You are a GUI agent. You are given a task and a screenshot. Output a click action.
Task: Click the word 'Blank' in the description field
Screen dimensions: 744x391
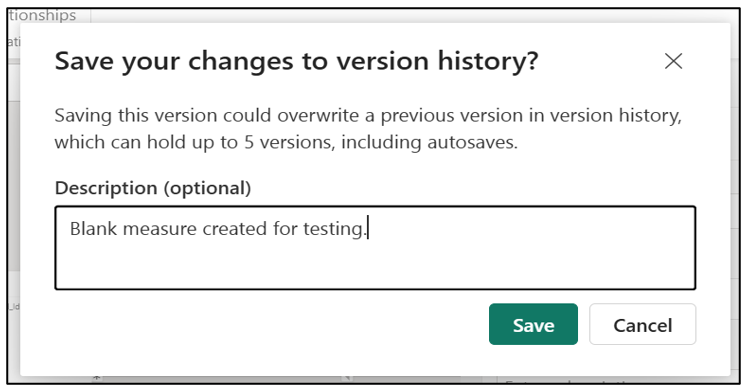tap(93, 229)
